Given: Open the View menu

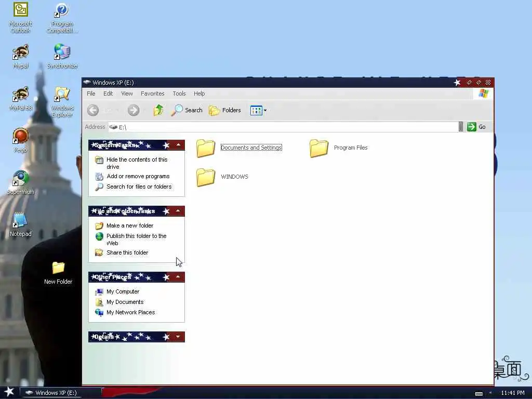Looking at the screenshot, I should coord(127,94).
